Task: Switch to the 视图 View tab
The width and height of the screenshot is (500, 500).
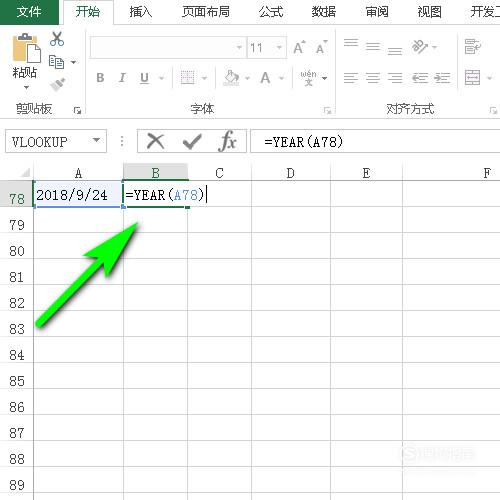Action: [430, 12]
